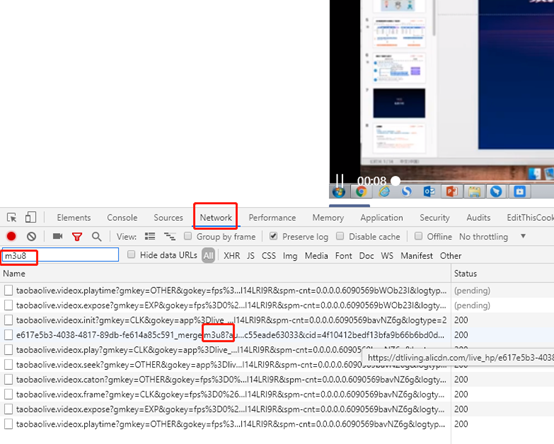Open the network search magnifier icon
This screenshot has width=554, height=444.
96,236
